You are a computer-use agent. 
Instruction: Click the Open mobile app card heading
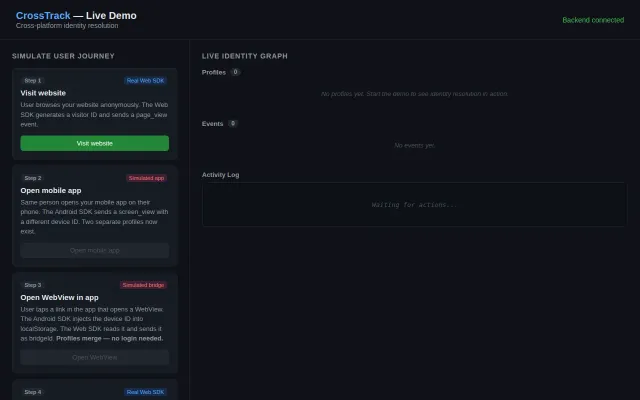pos(51,191)
